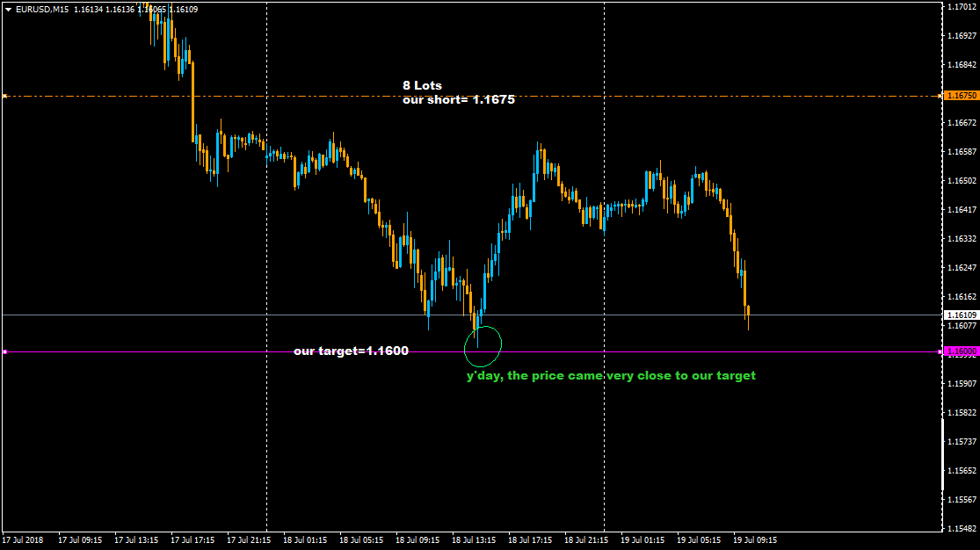Click the magenta 1.16000 price tag
This screenshot has width=980, height=550.
[960, 351]
